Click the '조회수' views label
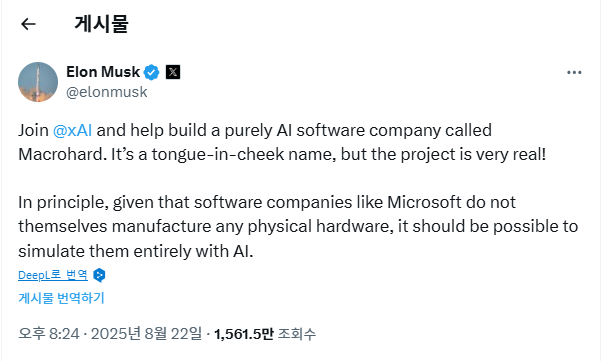The image size is (604, 361). click(x=297, y=334)
